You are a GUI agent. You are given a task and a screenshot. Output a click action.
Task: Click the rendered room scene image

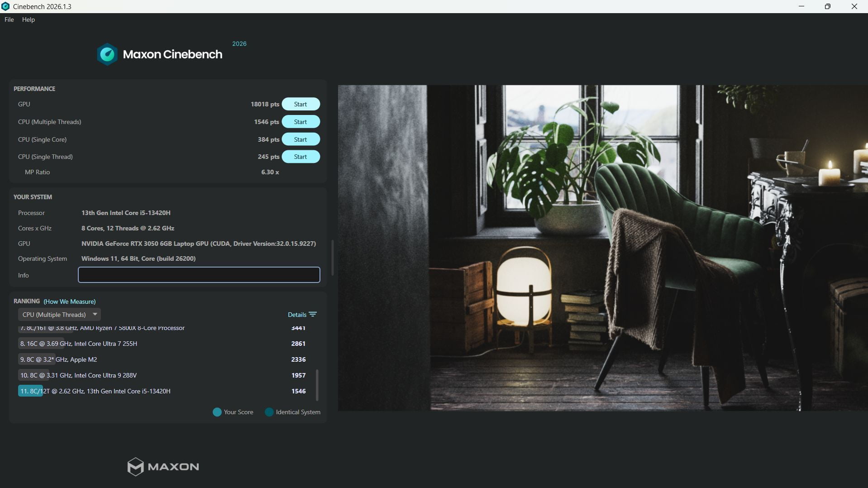point(603,248)
